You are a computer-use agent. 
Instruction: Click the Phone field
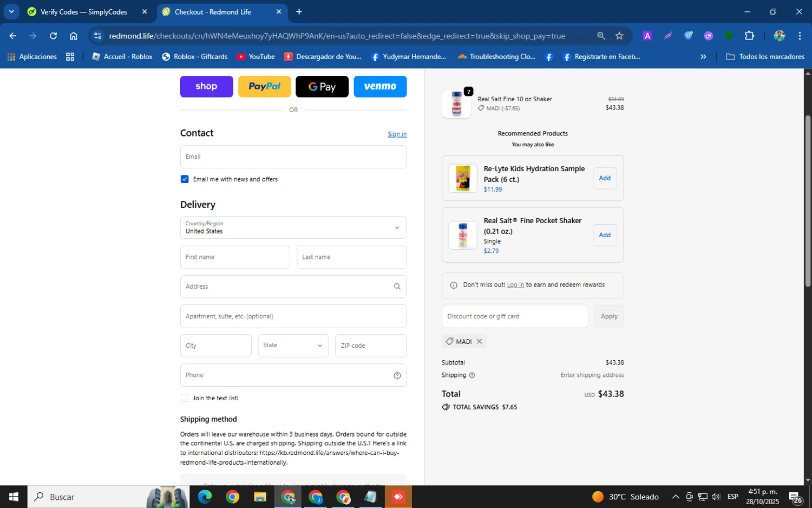[293, 375]
